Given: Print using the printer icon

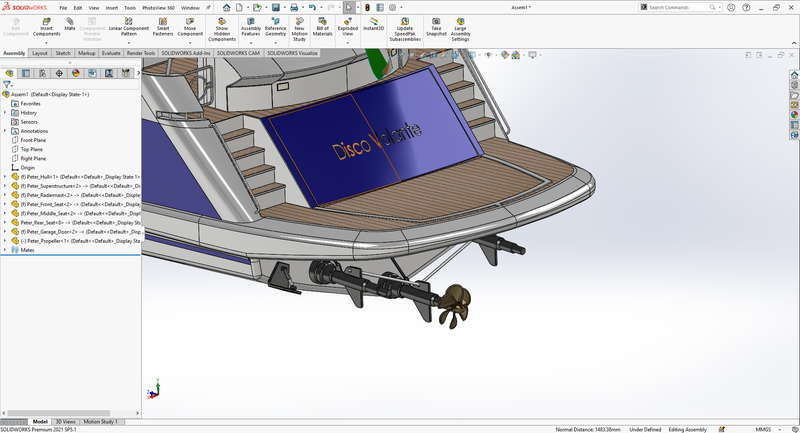Looking at the screenshot, I should [x=294, y=8].
